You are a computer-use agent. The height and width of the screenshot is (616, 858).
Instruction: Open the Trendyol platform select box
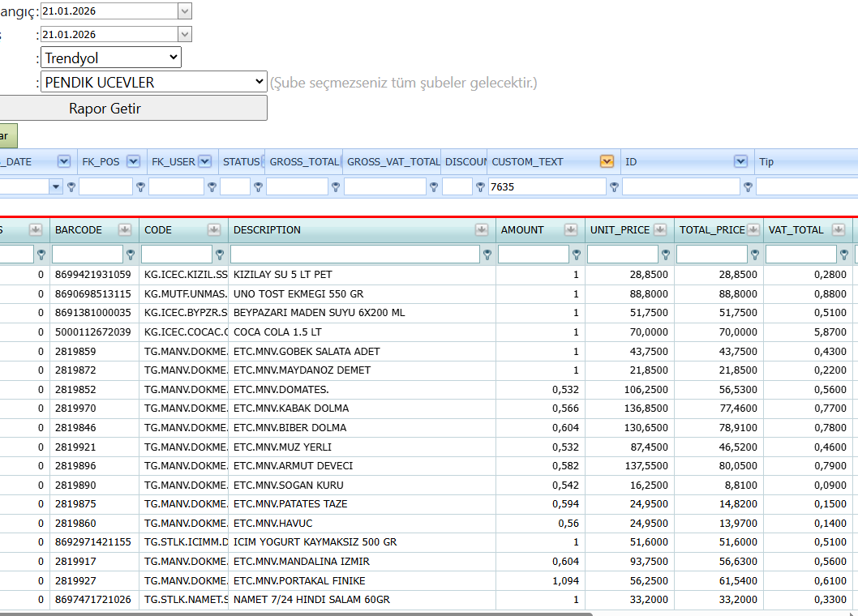[x=111, y=58]
